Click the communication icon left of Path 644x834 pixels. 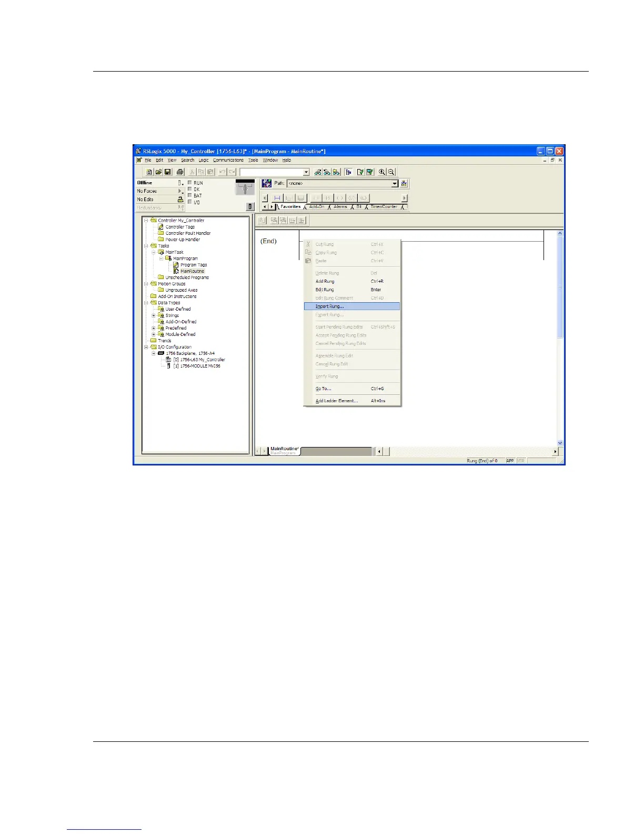[267, 183]
